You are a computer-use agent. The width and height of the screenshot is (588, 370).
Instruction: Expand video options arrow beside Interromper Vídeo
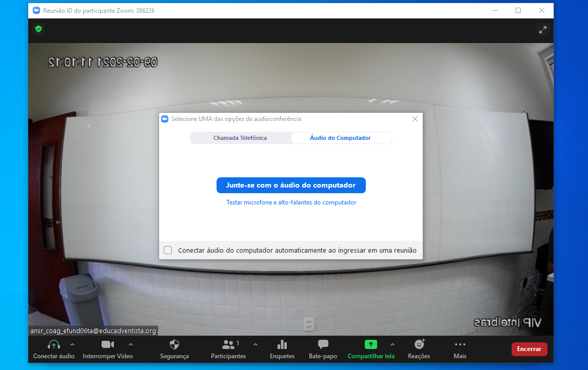tap(131, 344)
